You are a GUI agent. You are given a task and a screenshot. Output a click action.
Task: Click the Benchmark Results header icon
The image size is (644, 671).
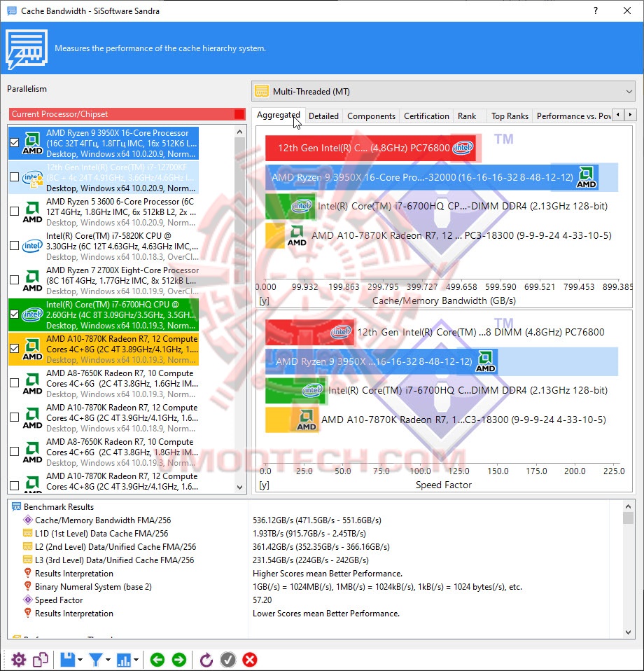click(16, 506)
